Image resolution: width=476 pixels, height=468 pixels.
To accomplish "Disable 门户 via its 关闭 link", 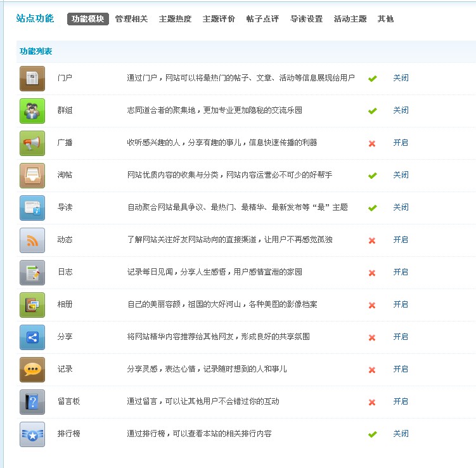I will [401, 78].
